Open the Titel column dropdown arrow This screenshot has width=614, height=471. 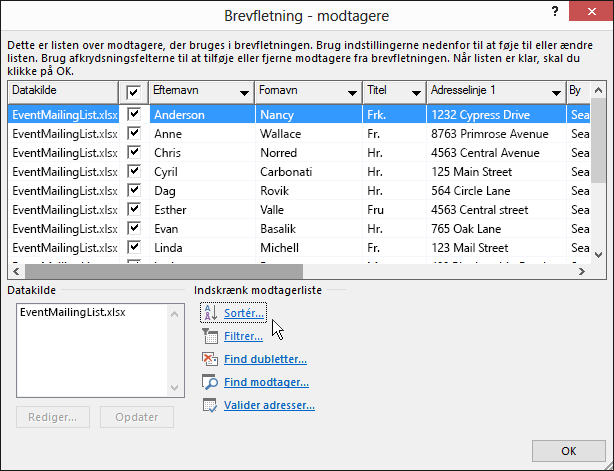pyautogui.click(x=416, y=93)
